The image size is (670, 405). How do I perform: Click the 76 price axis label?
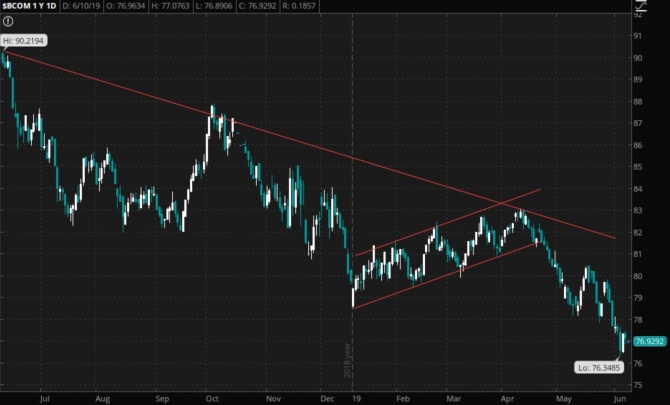(x=638, y=364)
